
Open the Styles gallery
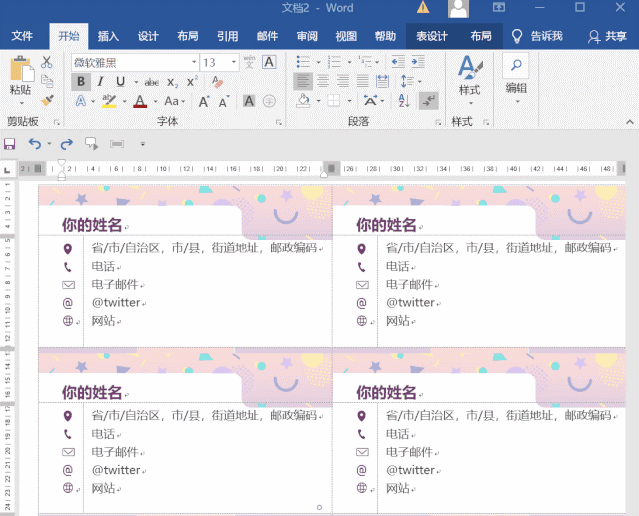[x=469, y=79]
